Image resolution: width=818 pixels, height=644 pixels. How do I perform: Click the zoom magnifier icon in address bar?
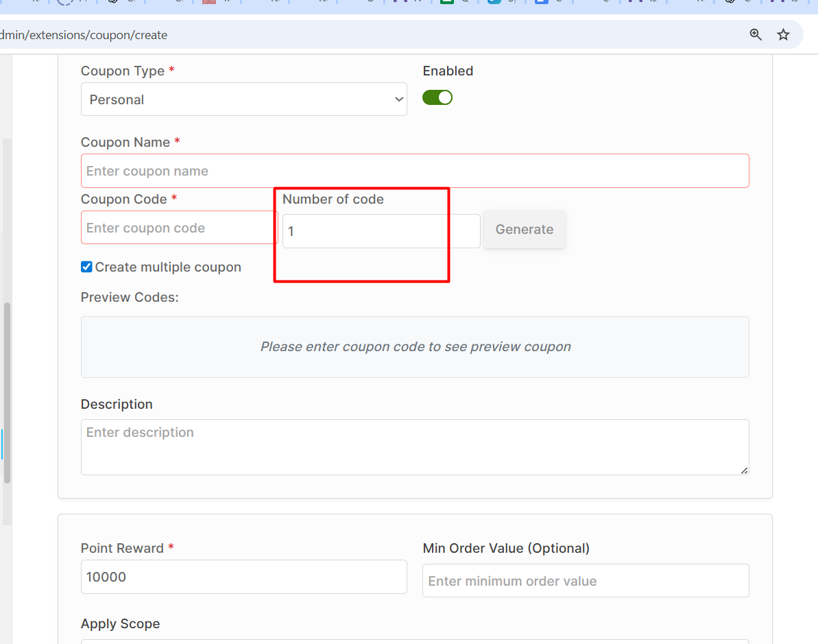pos(756,34)
